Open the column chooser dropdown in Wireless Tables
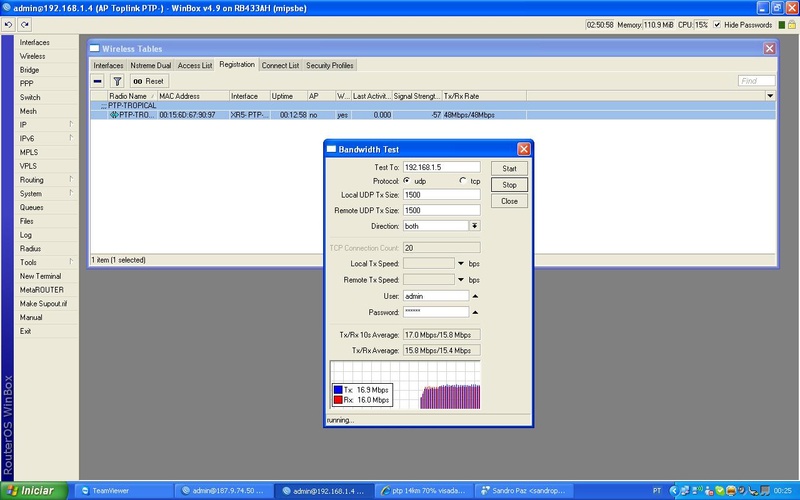 770,95
